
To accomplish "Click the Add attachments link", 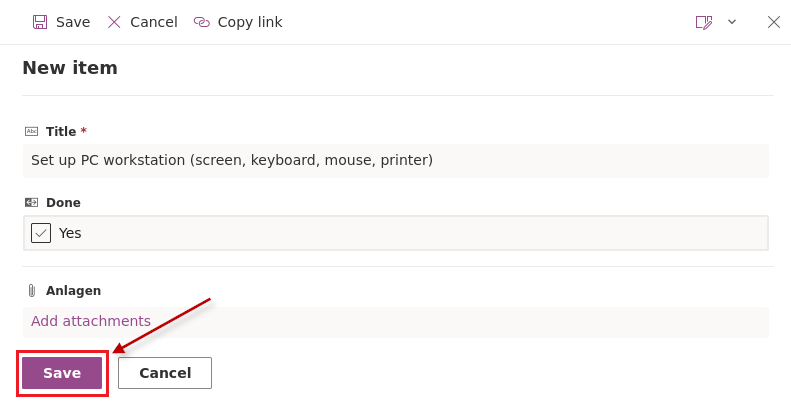I will [x=91, y=321].
